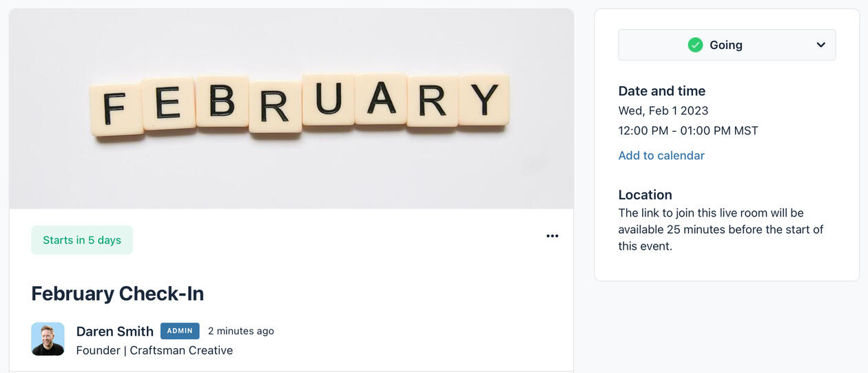Open the three-dot more options menu
The height and width of the screenshot is (373, 868).
pyautogui.click(x=552, y=236)
